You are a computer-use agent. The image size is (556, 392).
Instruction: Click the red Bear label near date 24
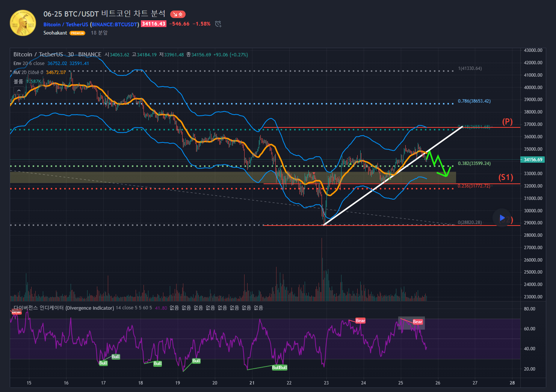point(360,321)
